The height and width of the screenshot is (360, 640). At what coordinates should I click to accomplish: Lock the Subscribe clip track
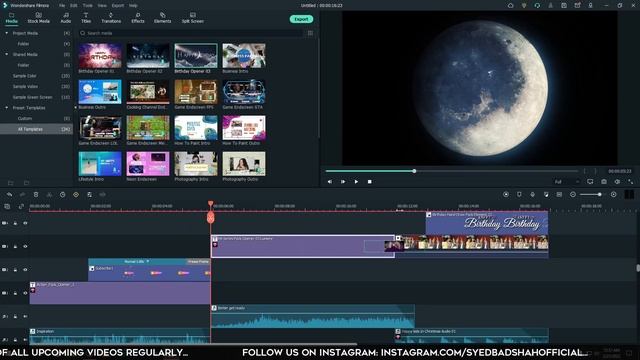[16, 270]
